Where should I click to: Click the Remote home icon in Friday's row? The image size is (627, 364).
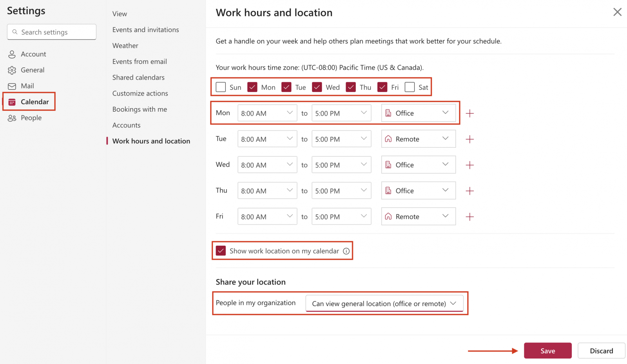[388, 216]
